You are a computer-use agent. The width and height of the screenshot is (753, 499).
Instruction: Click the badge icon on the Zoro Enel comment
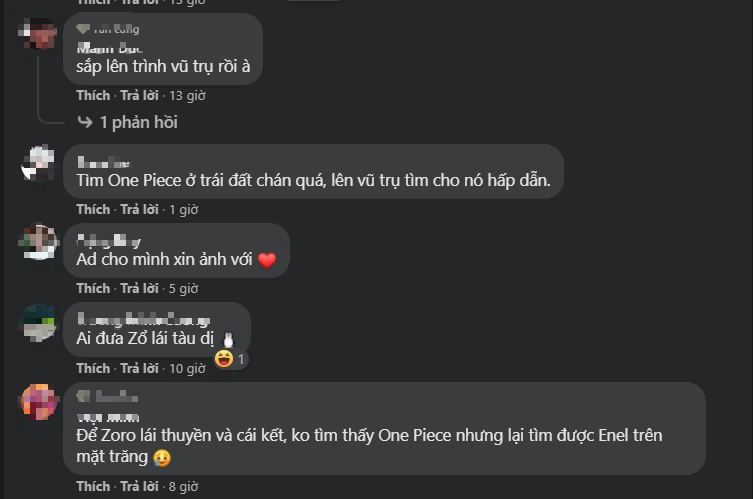pos(83,396)
